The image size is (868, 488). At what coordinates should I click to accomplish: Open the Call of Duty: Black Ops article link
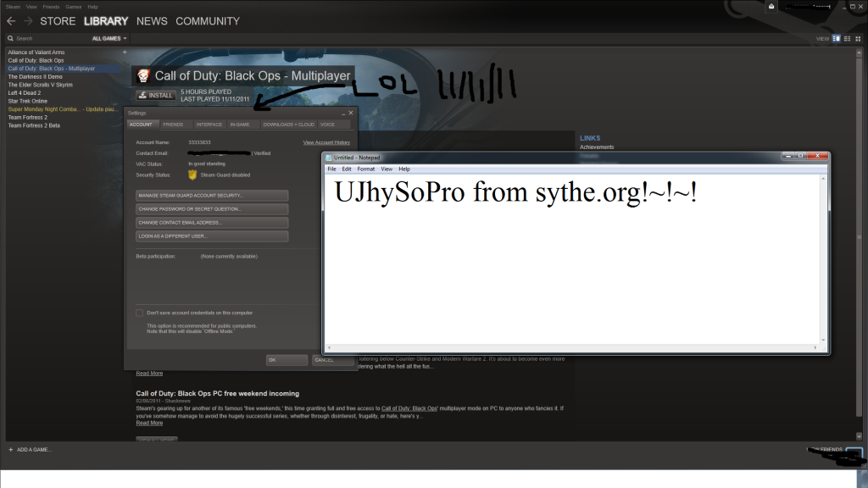[x=409, y=408]
